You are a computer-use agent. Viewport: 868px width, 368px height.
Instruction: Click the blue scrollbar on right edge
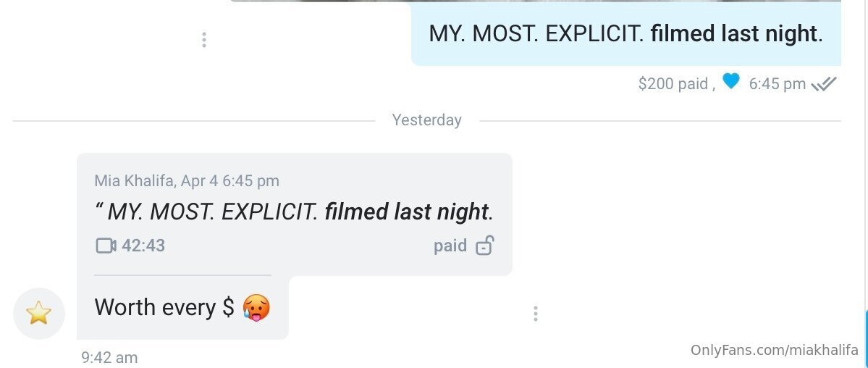click(866, 328)
